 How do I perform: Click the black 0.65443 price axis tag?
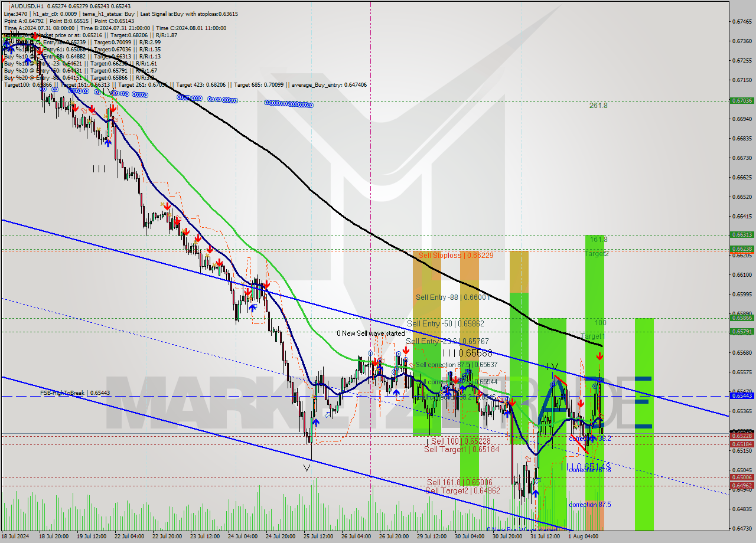pyautogui.click(x=742, y=396)
